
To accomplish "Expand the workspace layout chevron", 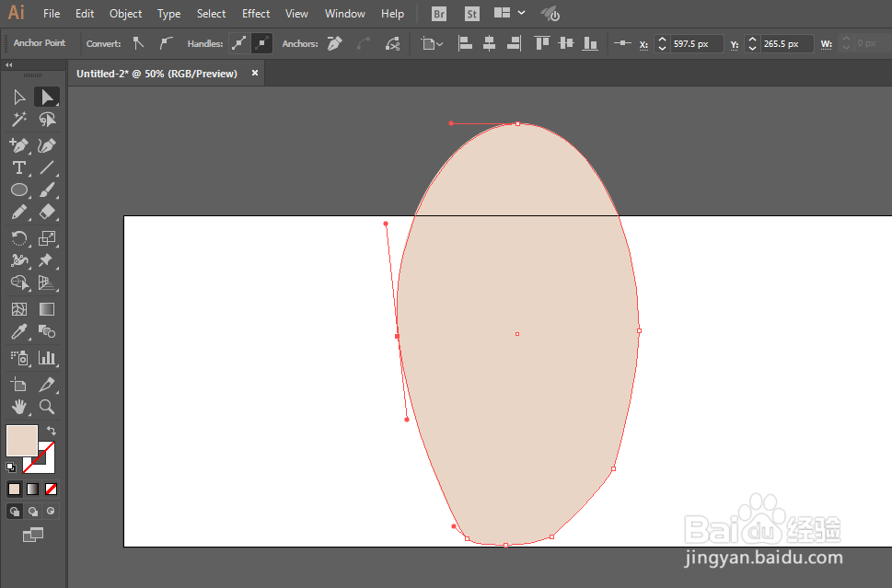I will pyautogui.click(x=522, y=13).
